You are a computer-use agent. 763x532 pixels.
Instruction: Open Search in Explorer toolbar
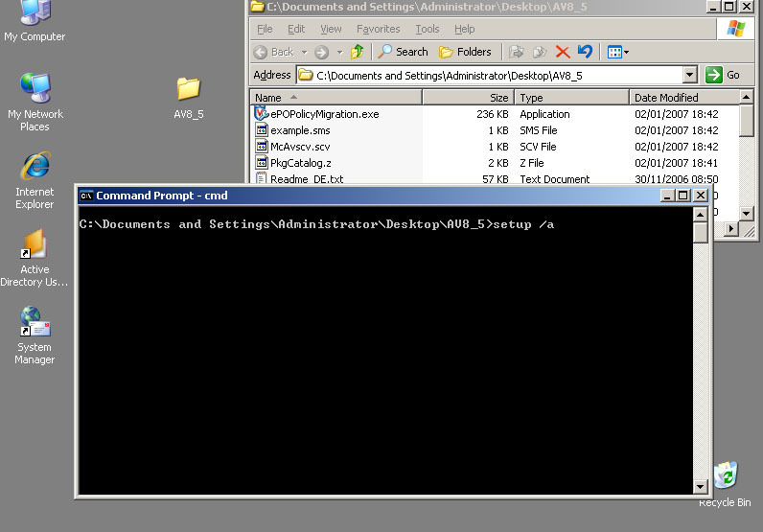coord(403,52)
